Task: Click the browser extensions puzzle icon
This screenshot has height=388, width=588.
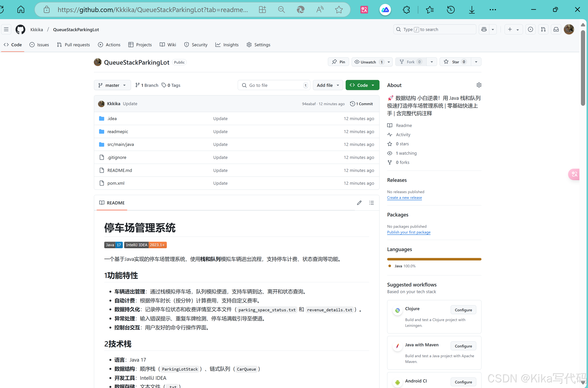Action: [406, 10]
